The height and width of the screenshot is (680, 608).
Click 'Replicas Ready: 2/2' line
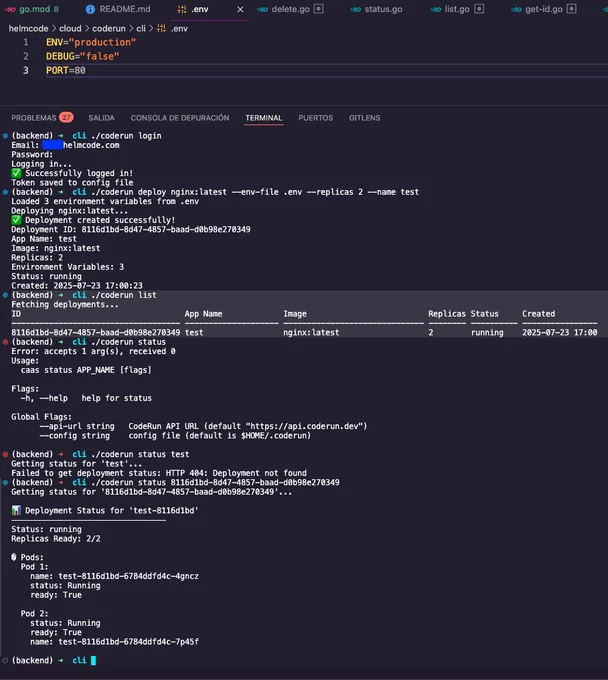click(56, 538)
